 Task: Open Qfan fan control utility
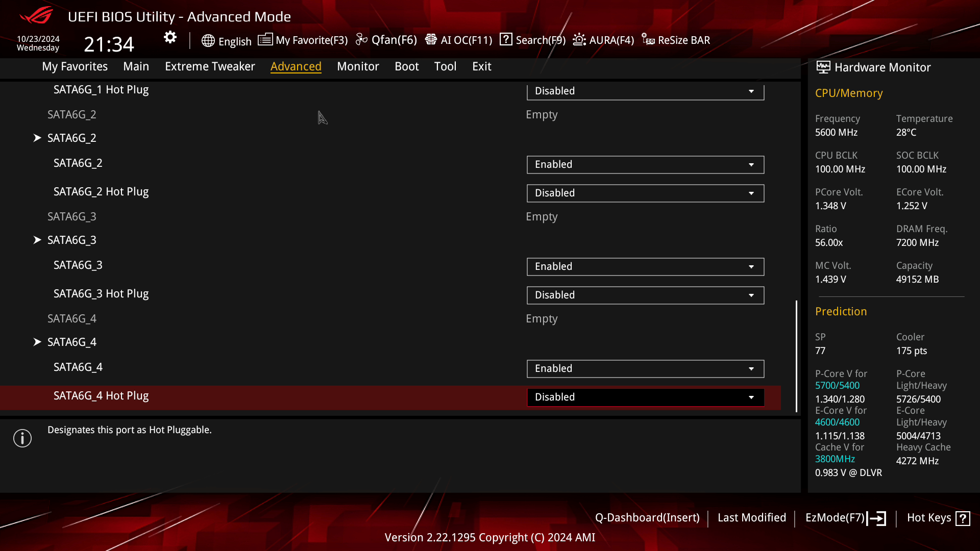pyautogui.click(x=386, y=40)
